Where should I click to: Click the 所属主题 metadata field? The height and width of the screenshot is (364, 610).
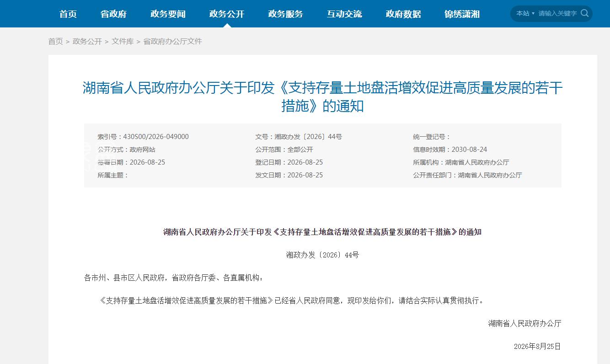coord(113,175)
